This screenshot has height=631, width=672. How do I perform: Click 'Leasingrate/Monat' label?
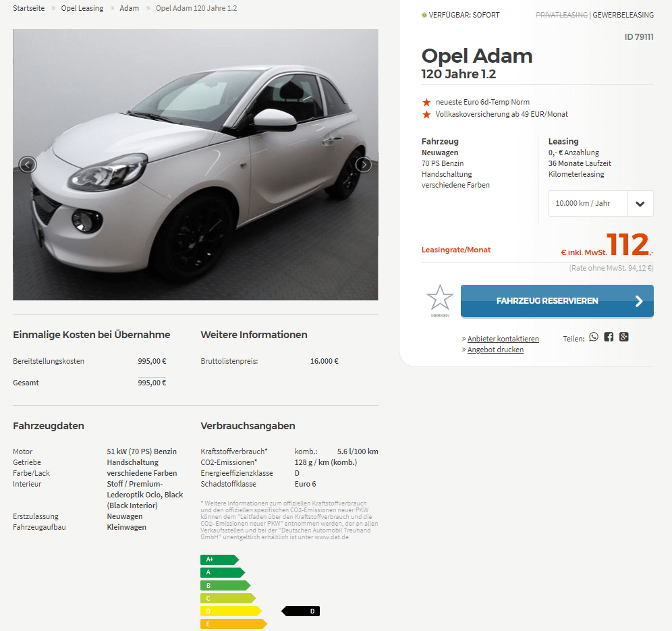pos(456,250)
